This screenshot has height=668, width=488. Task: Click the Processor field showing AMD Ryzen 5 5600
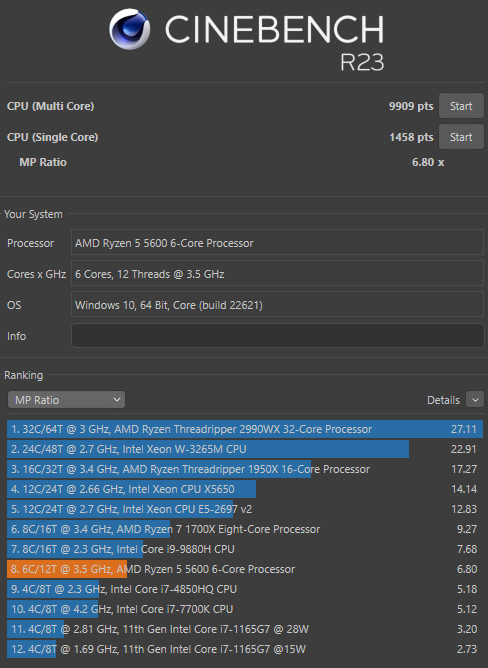(x=277, y=243)
